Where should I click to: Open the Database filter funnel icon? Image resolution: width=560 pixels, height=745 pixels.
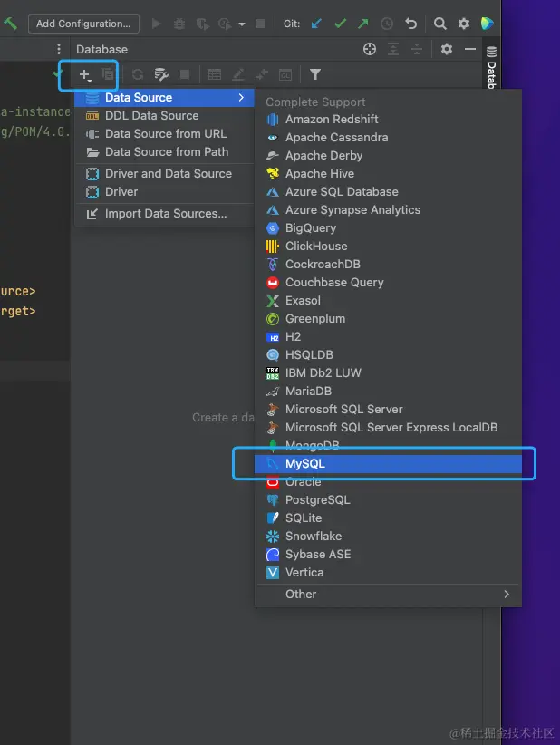(315, 74)
